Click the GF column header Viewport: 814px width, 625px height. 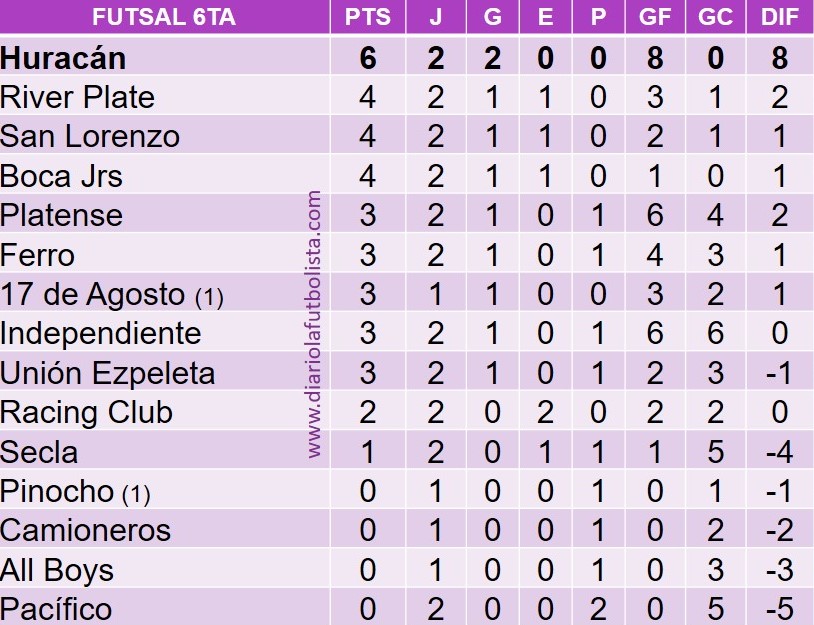[x=654, y=18]
